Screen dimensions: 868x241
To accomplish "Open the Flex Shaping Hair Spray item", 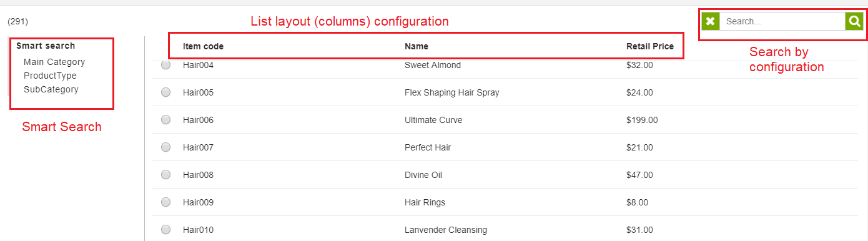I will click(452, 92).
